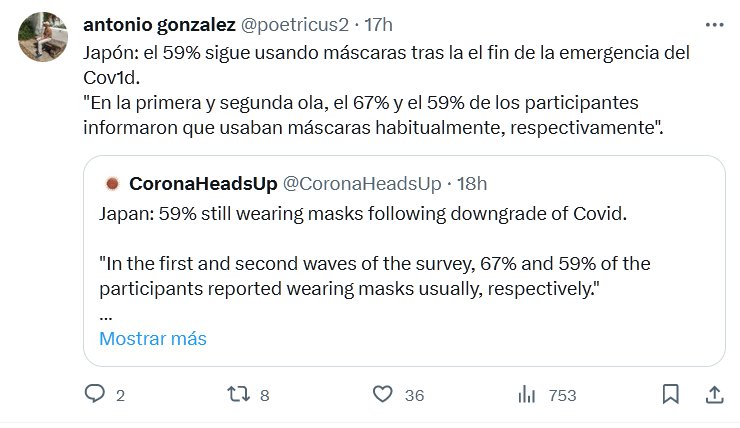Click the 18h quoted tweet timestamp
The image size is (740, 428).
tap(471, 184)
